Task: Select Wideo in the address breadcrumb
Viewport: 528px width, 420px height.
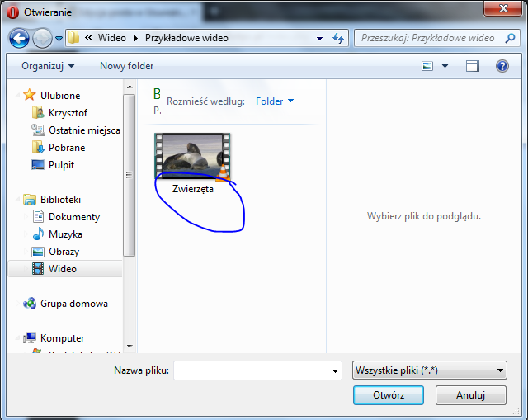Action: (112, 38)
